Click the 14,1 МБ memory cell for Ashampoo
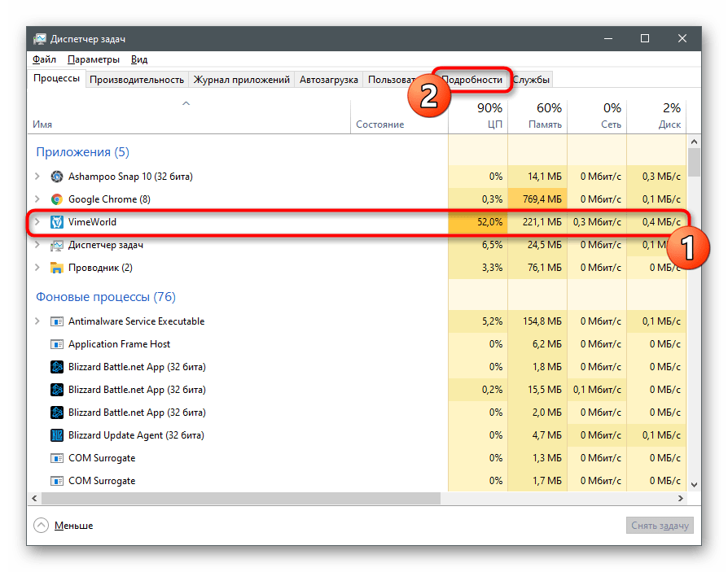Image resolution: width=728 pixels, height=572 pixels. point(537,177)
